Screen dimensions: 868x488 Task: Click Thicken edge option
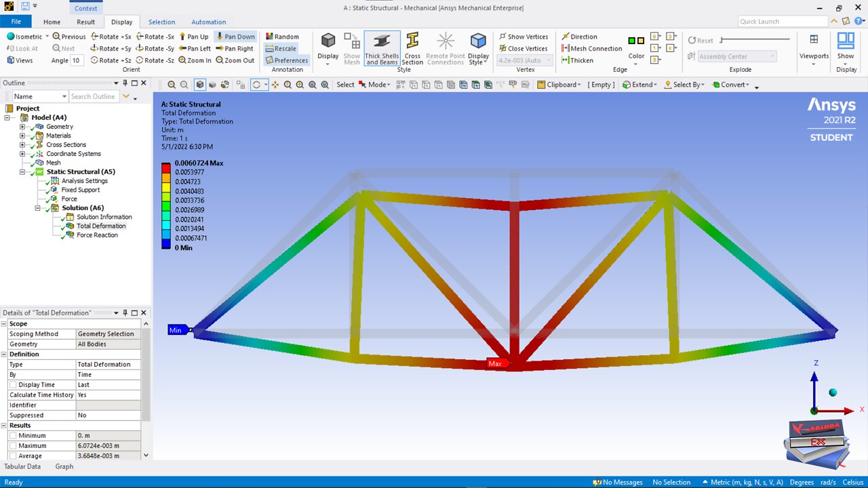coord(577,60)
